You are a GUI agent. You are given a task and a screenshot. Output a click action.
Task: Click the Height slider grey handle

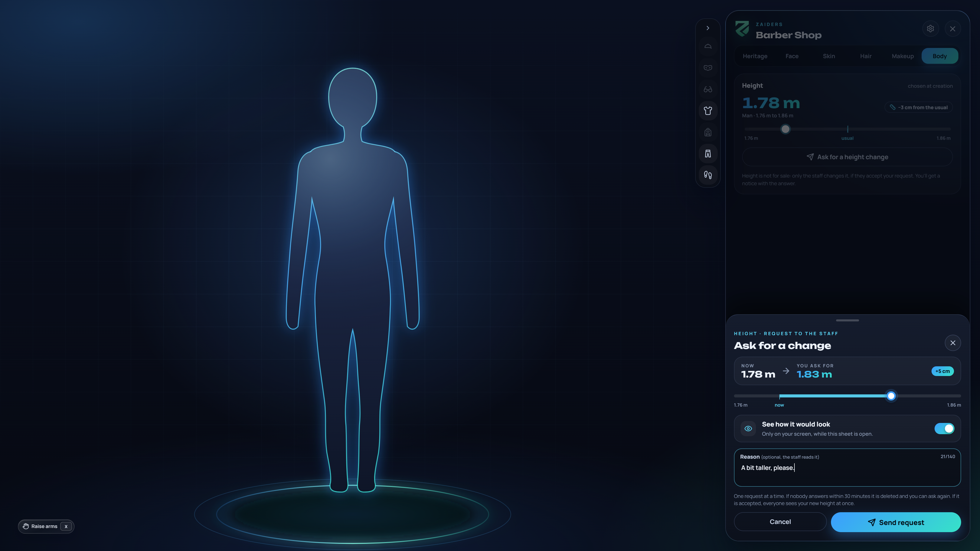(785, 129)
